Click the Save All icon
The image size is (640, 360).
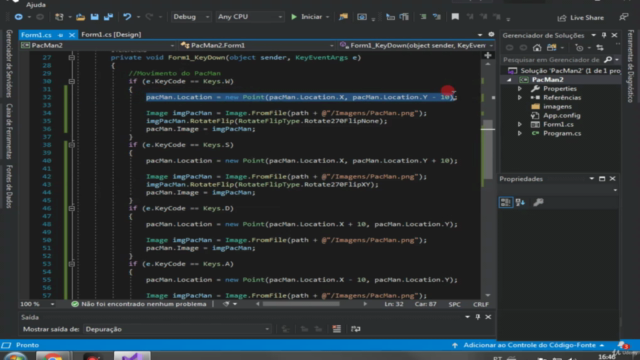pyautogui.click(x=108, y=17)
